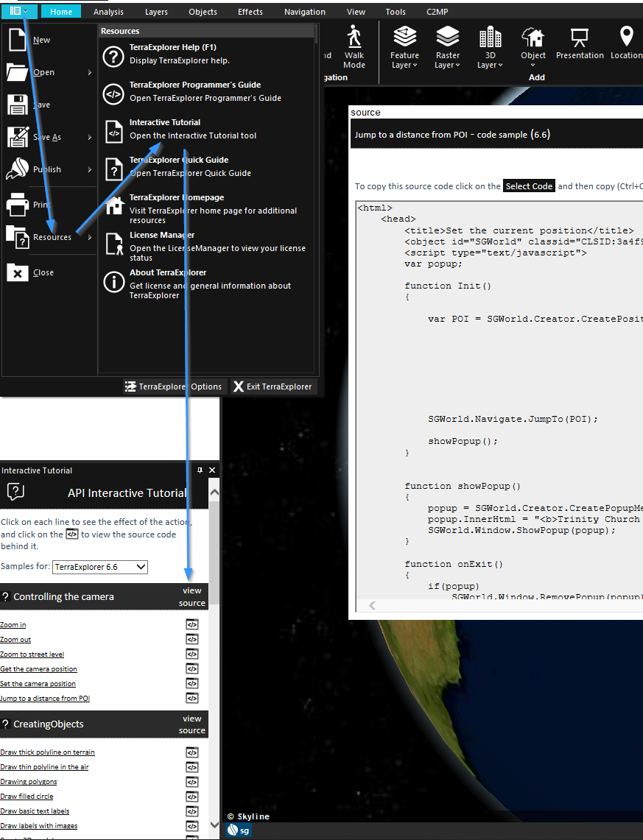This screenshot has height=840, width=643.
Task: Click Get the camera position link
Action: pos(38,669)
